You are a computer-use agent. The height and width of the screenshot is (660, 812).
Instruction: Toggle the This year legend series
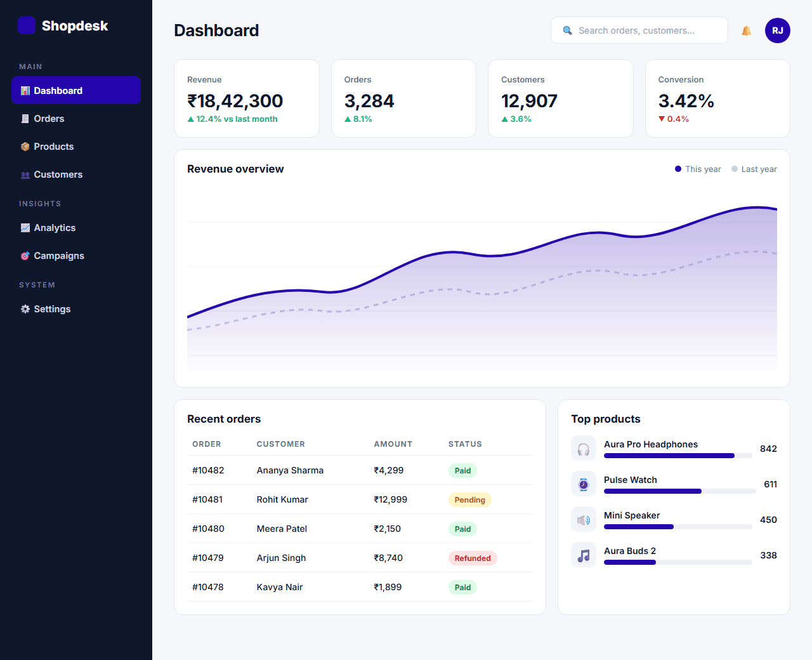click(698, 169)
